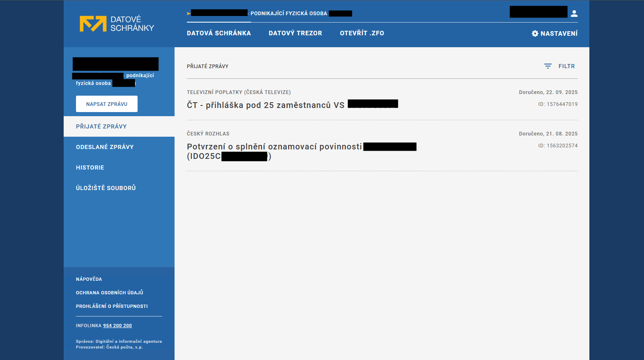Open the Otevřít .ZFO tab
644x360 pixels.
(x=362, y=33)
